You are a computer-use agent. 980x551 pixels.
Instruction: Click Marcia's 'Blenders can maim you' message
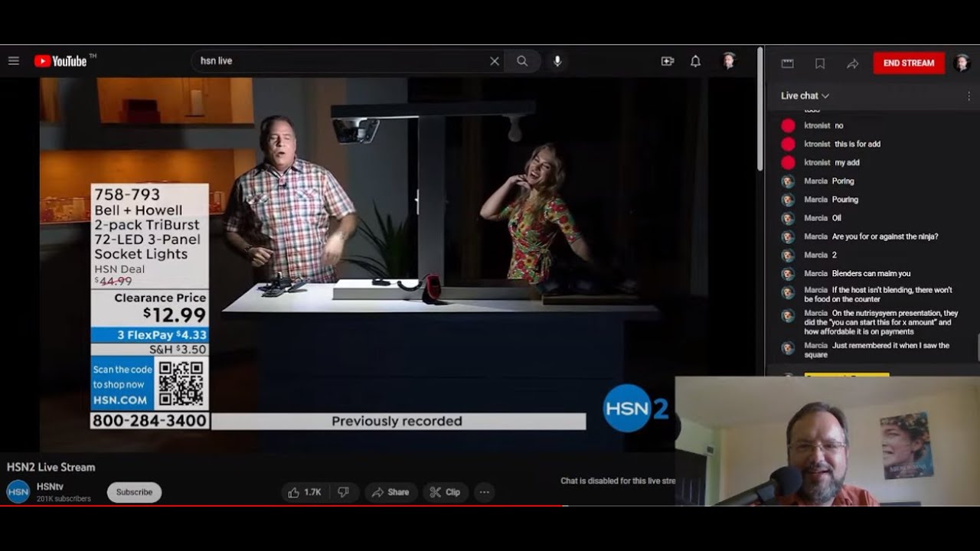click(871, 273)
